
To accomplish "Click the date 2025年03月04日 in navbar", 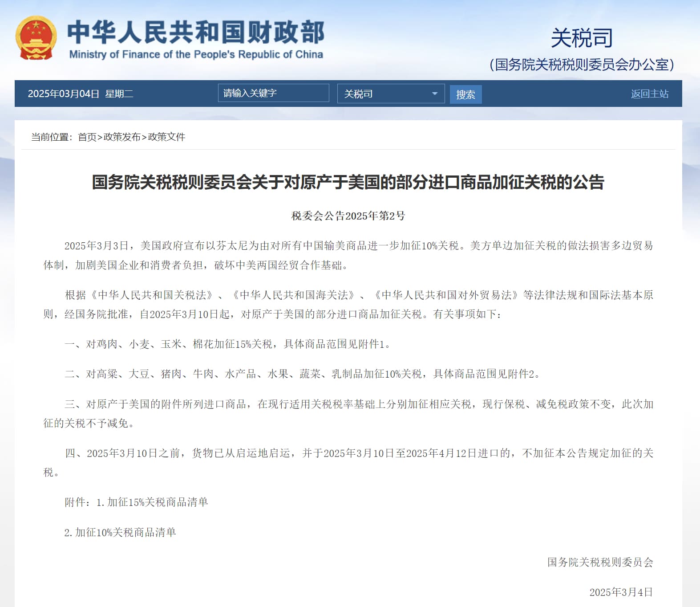I will (x=63, y=94).
